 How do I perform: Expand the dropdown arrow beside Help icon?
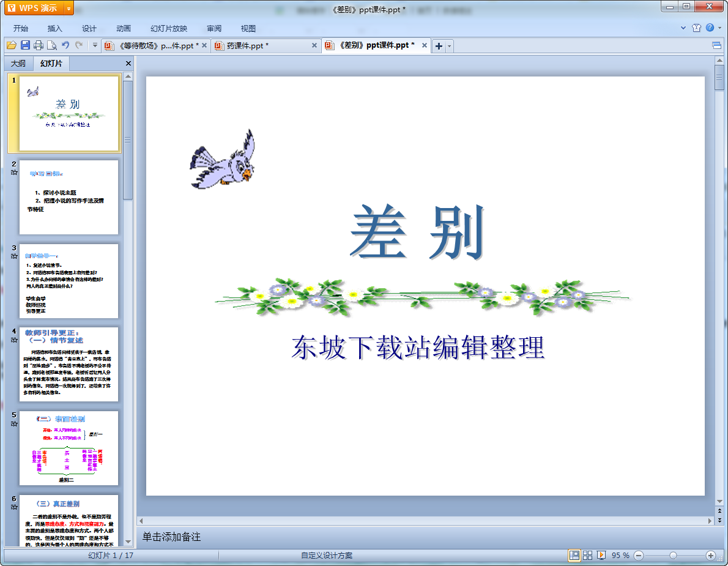(x=719, y=28)
